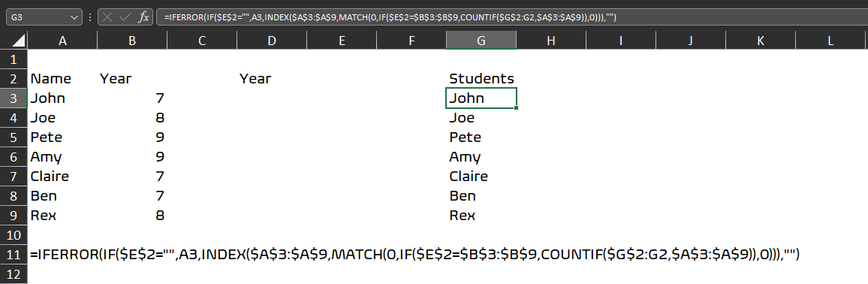Click the formula bar options dots

coord(90,18)
